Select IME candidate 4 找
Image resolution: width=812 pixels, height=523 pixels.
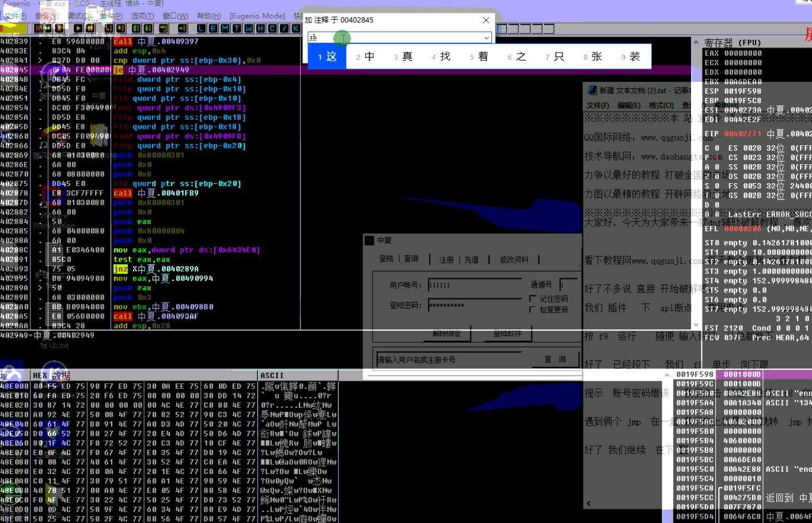[441, 56]
